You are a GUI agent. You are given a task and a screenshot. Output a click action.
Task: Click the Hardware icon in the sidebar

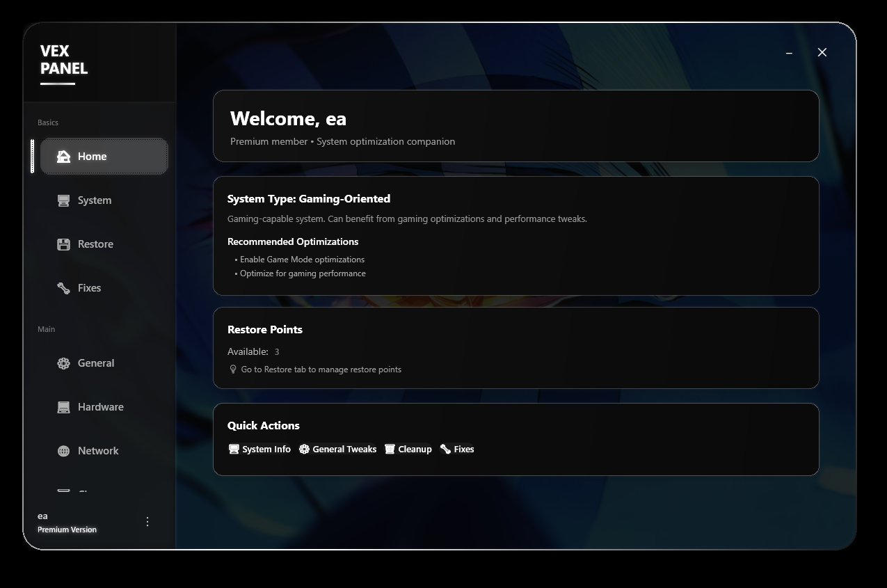tap(63, 406)
